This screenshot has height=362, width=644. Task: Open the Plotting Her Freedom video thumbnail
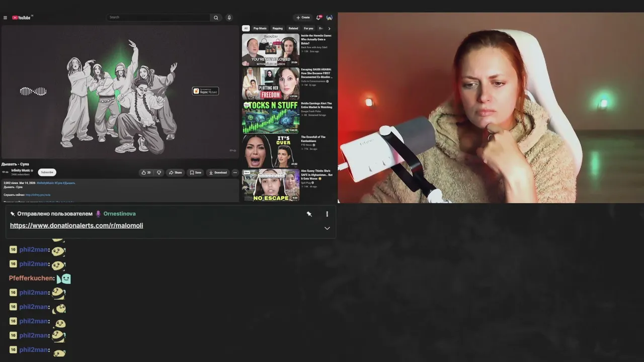click(271, 83)
